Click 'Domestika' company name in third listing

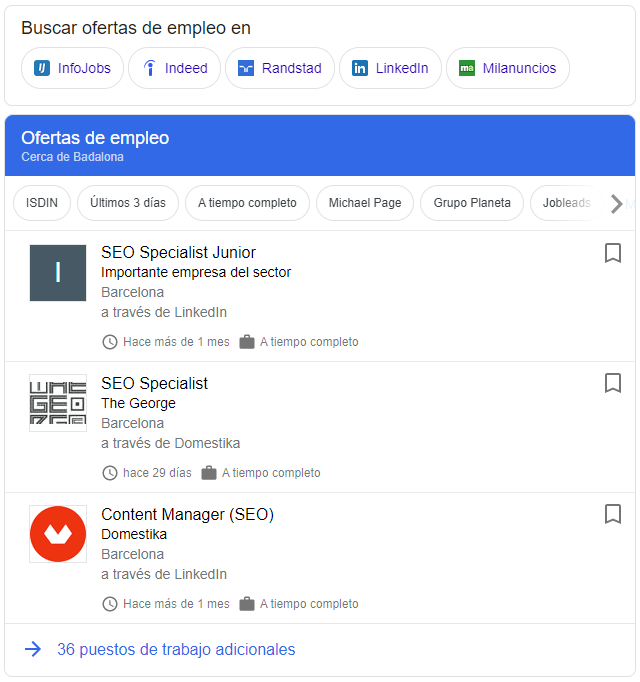(x=134, y=534)
